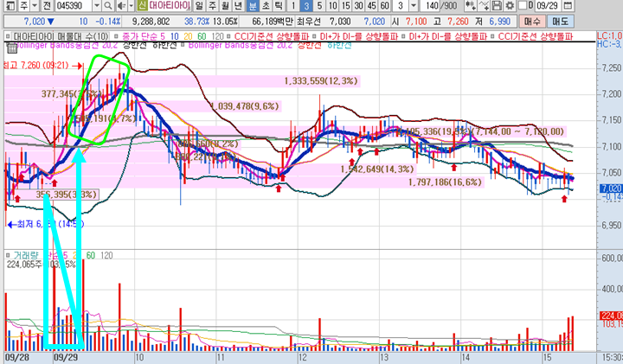Click the stock name 대아티아이
The width and height of the screenshot is (623, 364).
[x=170, y=5]
